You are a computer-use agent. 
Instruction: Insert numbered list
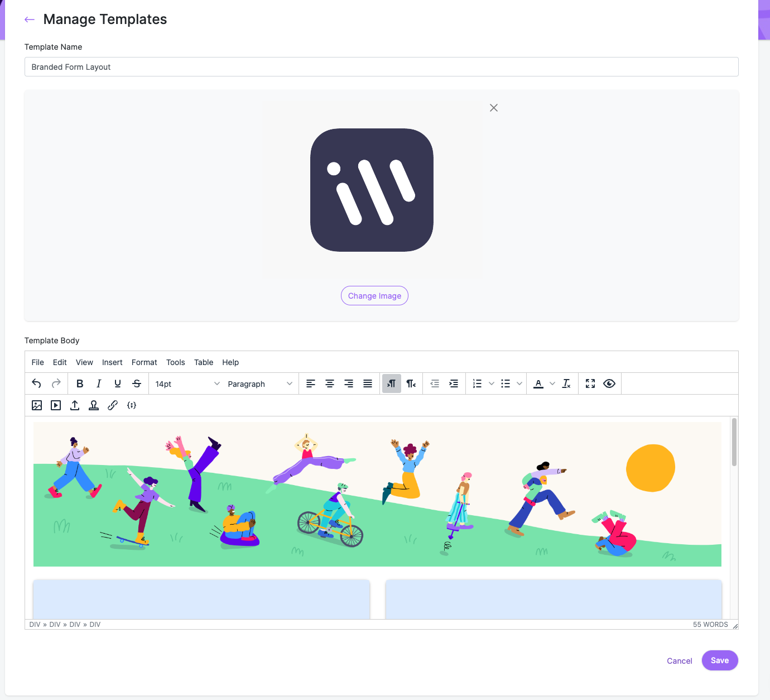(477, 383)
